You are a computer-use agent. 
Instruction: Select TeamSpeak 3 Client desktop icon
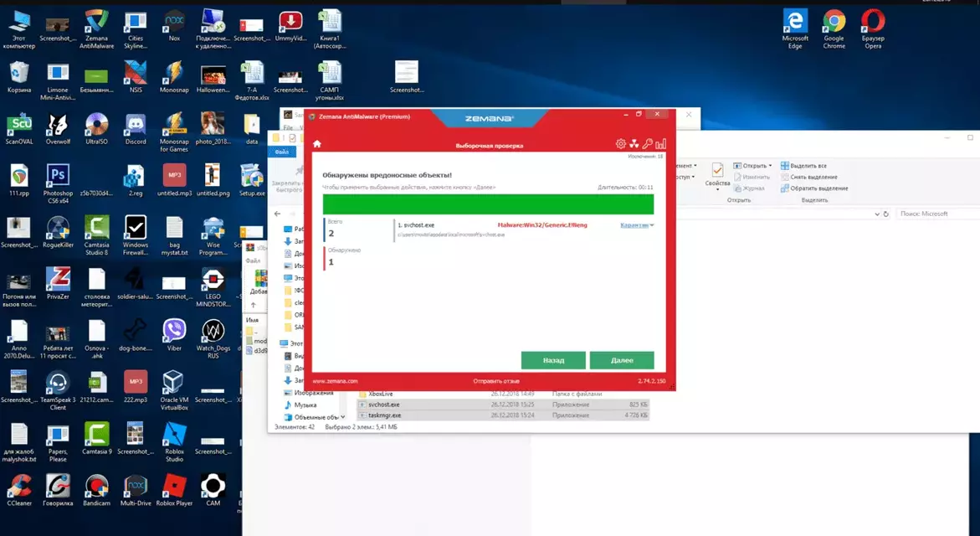58,391
